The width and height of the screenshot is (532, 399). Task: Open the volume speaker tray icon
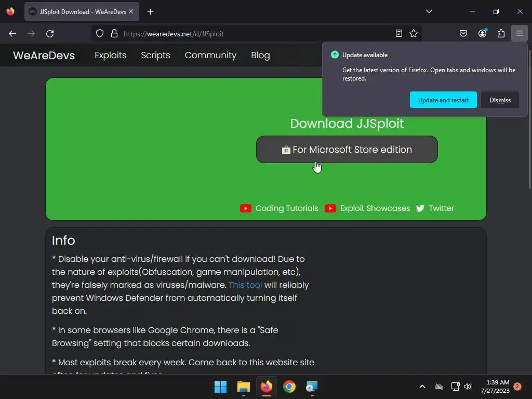point(468,387)
